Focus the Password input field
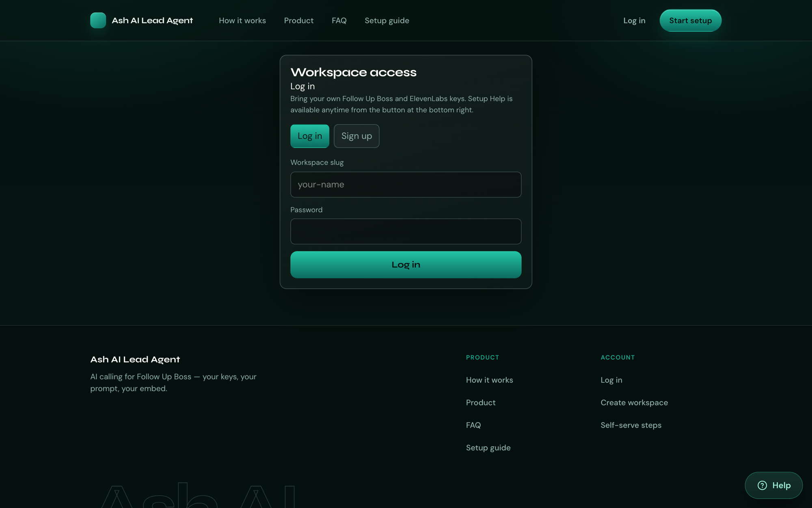This screenshot has width=812, height=508. pos(406,232)
